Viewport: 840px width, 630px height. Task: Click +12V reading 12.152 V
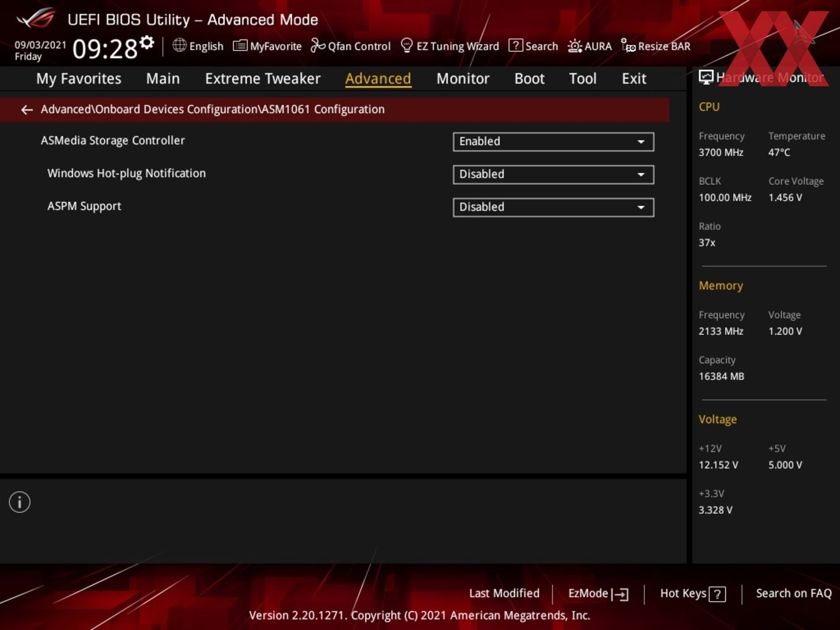(718, 465)
